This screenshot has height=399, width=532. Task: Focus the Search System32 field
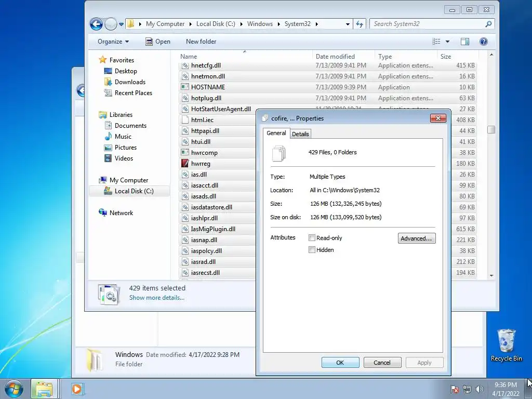tap(428, 24)
